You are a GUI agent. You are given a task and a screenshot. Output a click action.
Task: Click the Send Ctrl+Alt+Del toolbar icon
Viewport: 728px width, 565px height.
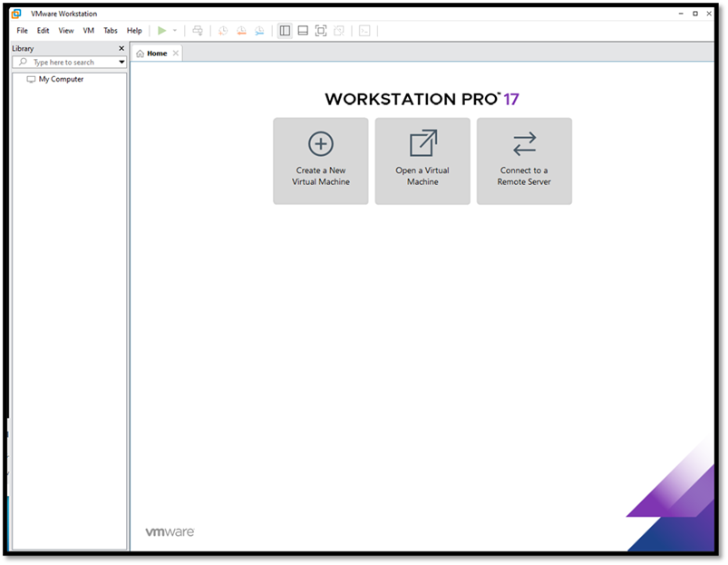pyautogui.click(x=198, y=30)
